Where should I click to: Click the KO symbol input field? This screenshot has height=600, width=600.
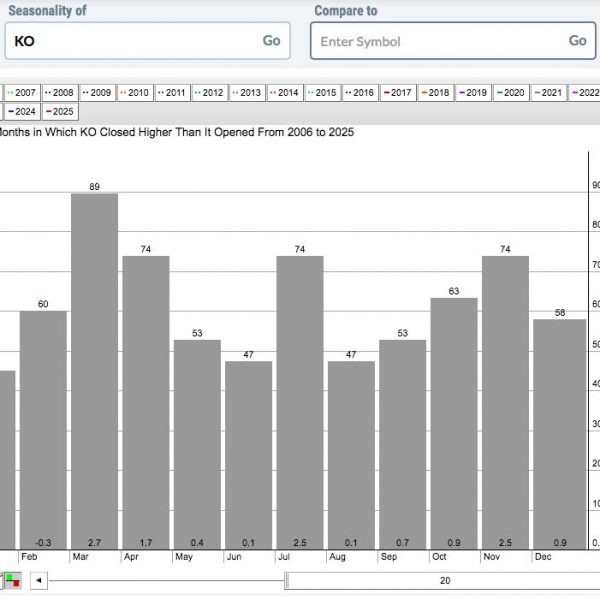[147, 41]
